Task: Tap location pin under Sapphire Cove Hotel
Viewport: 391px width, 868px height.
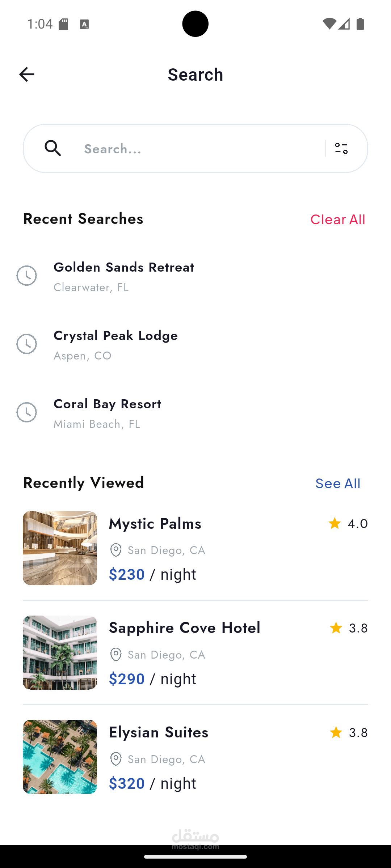Action: coord(116,655)
